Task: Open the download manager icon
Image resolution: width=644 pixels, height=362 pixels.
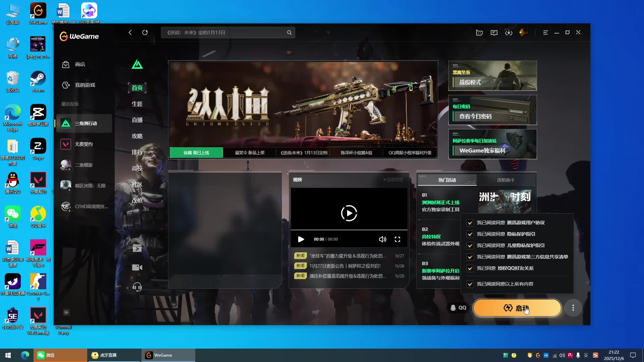Action: click(x=509, y=33)
